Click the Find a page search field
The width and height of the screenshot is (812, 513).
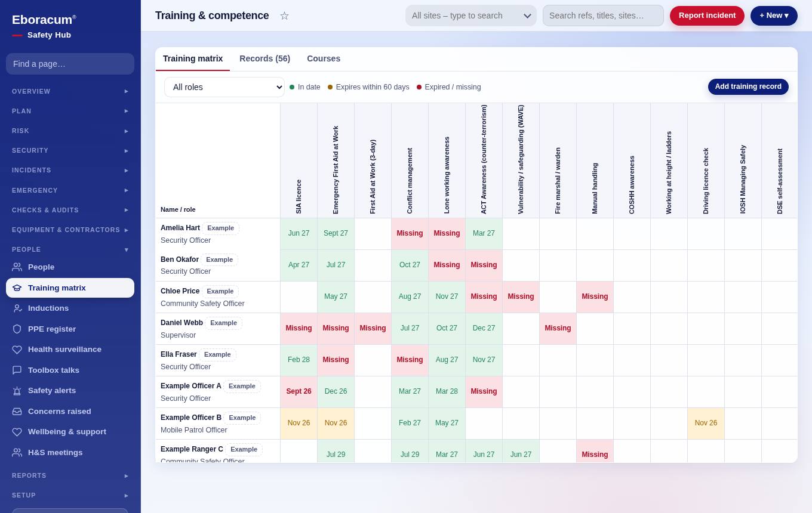(x=70, y=64)
